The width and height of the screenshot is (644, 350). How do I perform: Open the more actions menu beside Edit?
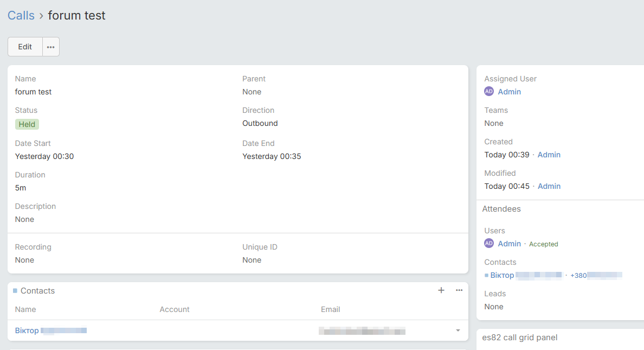tap(50, 47)
